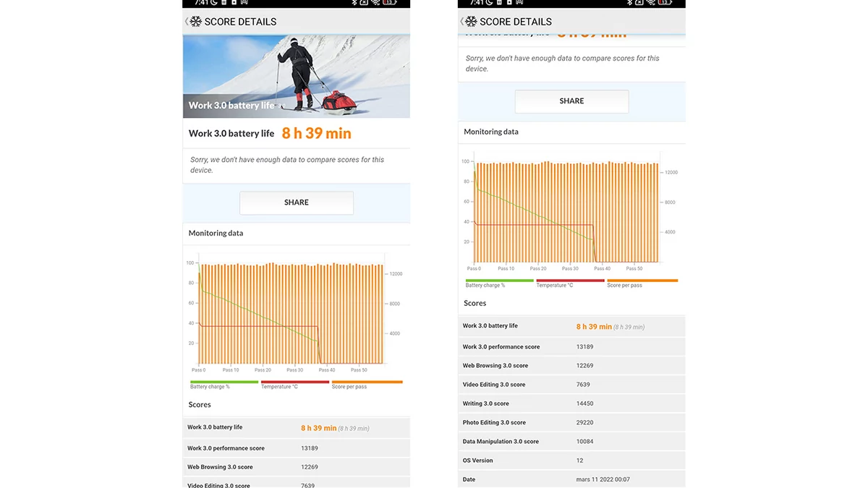Select Score per pass legend in left screenshot
This screenshot has width=868, height=488.
click(x=367, y=385)
